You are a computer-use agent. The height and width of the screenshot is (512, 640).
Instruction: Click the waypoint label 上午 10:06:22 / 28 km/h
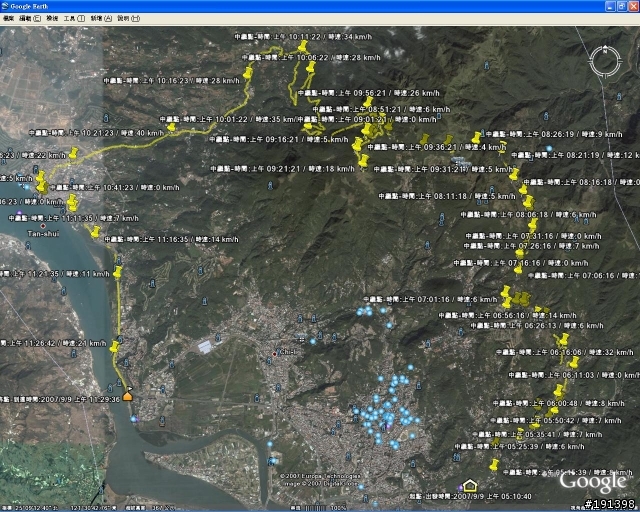point(311,58)
